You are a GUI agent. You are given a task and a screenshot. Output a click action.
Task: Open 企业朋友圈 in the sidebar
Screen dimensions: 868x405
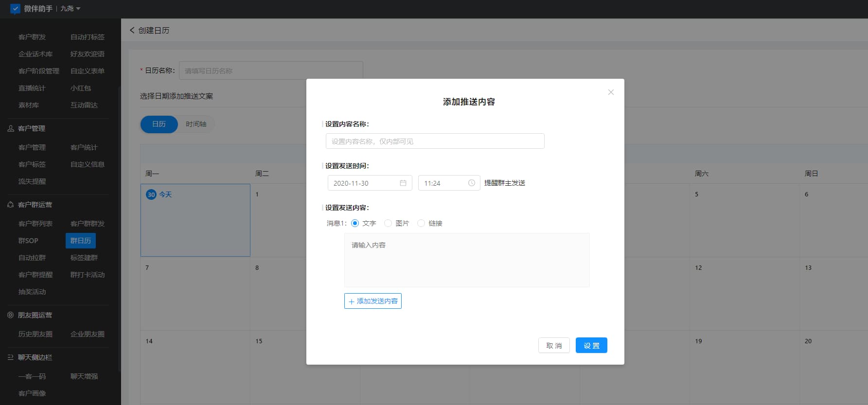click(88, 334)
